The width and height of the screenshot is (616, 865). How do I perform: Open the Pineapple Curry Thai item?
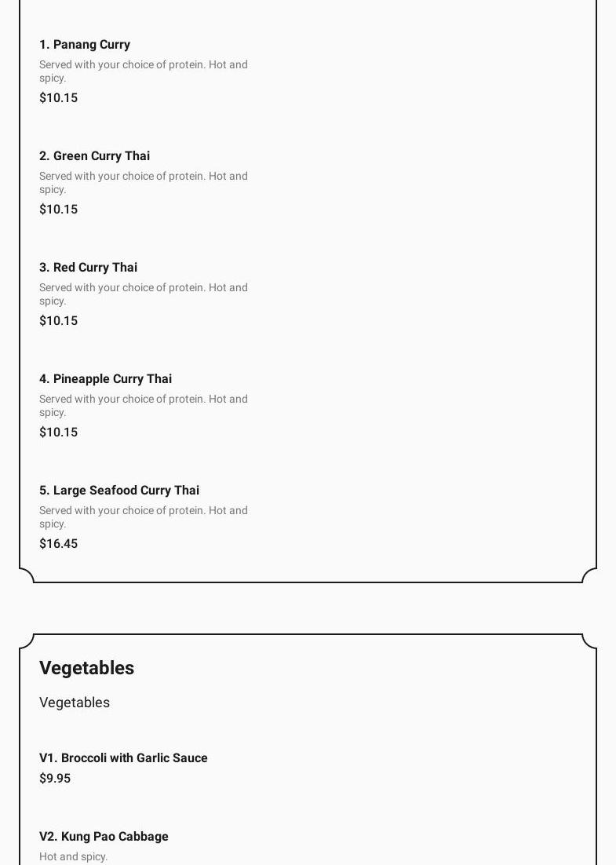pos(105,379)
